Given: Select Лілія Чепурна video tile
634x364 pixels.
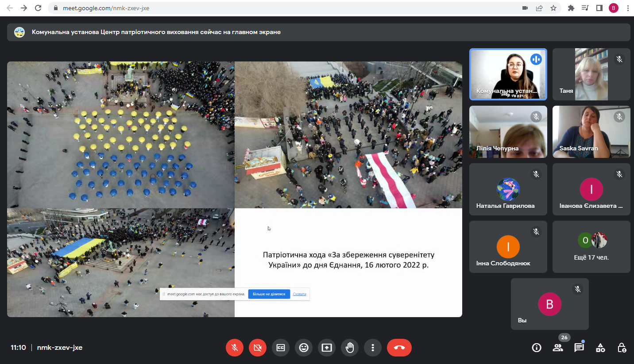Looking at the screenshot, I should click(508, 132).
